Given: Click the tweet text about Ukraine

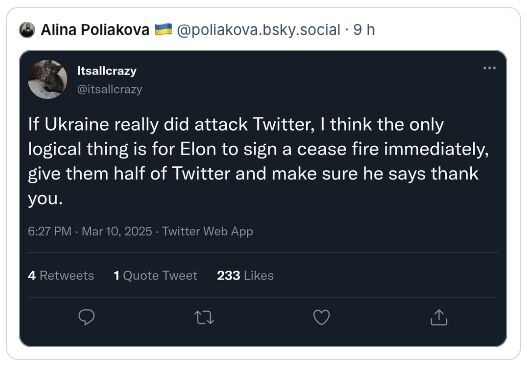Looking at the screenshot, I should [258, 161].
